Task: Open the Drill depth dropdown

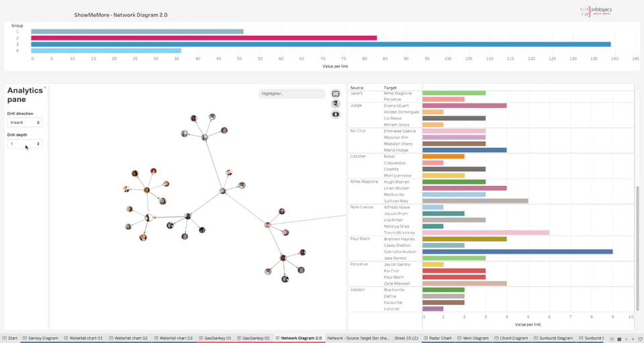Action: (25, 144)
